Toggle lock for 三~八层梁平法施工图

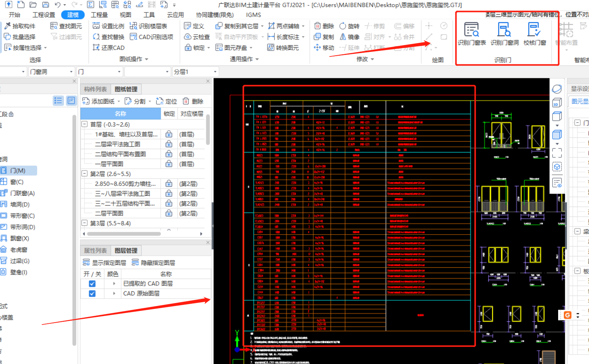pyautogui.click(x=169, y=193)
